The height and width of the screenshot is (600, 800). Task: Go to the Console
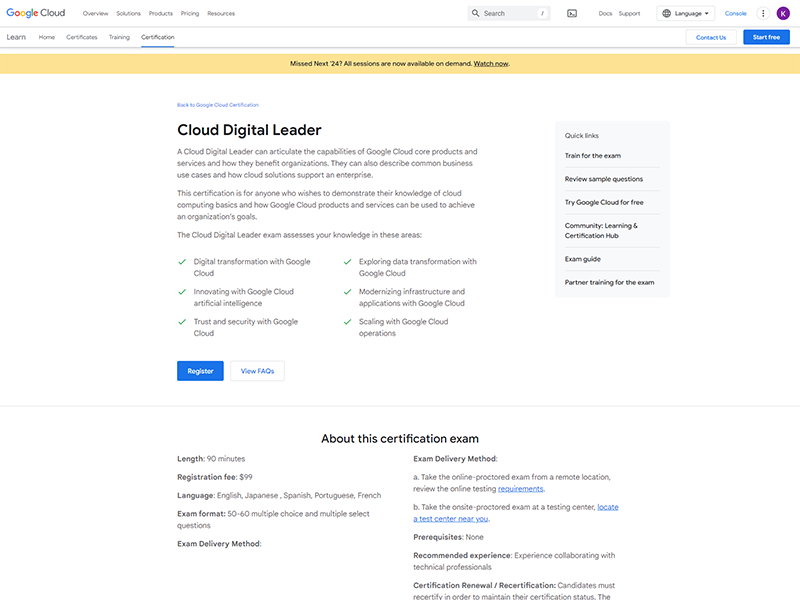coord(735,13)
